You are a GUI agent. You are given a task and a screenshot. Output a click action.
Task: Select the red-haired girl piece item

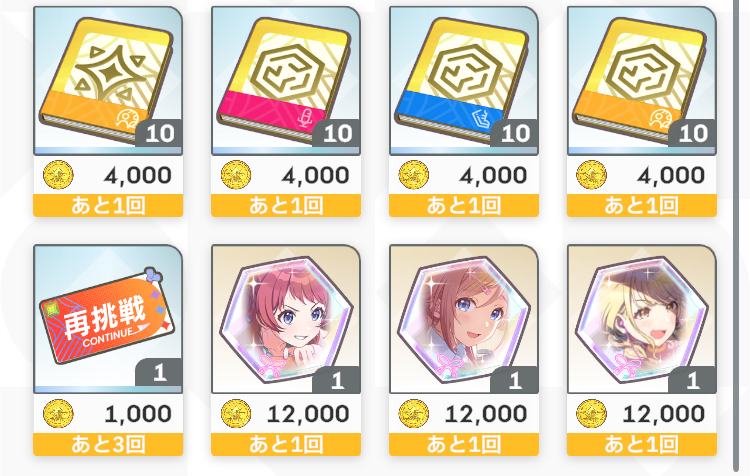(286, 319)
